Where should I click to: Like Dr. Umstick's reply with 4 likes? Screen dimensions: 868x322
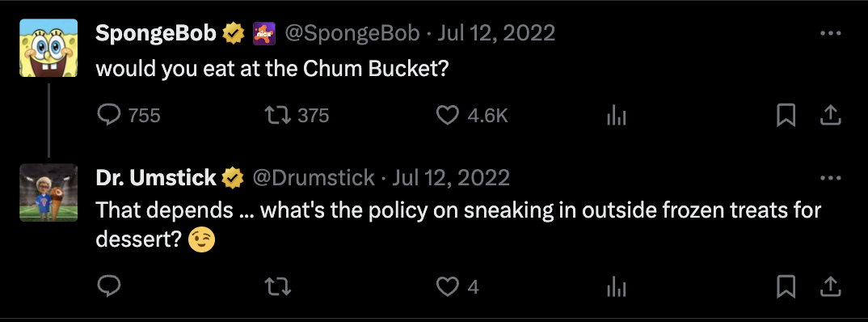click(447, 287)
